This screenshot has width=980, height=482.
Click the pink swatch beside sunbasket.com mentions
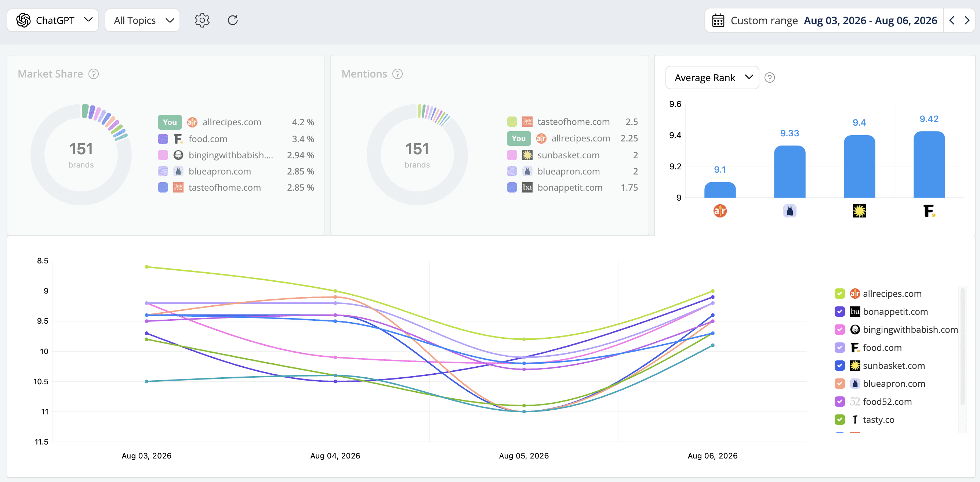[512, 155]
